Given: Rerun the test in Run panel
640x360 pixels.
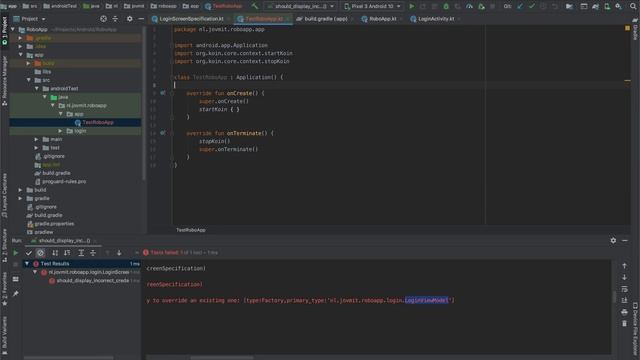Looking at the screenshot, I should pos(16,253).
